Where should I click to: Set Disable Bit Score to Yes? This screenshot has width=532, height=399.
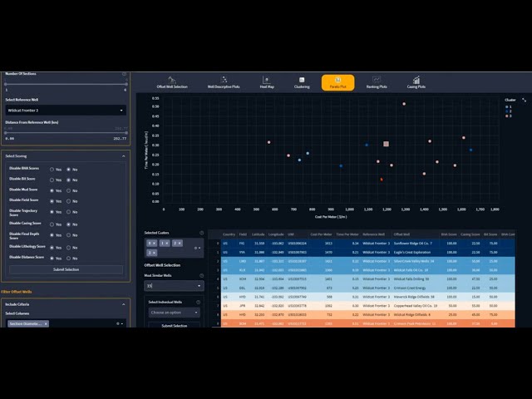tap(52, 180)
